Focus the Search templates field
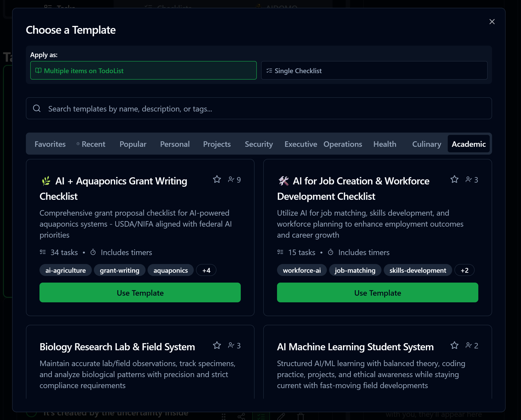This screenshot has height=420, width=521. (x=259, y=108)
